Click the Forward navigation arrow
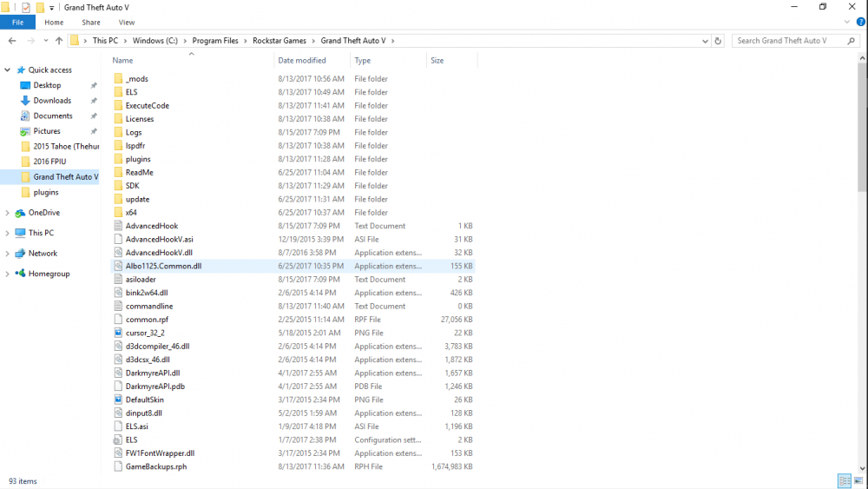 click(x=30, y=41)
